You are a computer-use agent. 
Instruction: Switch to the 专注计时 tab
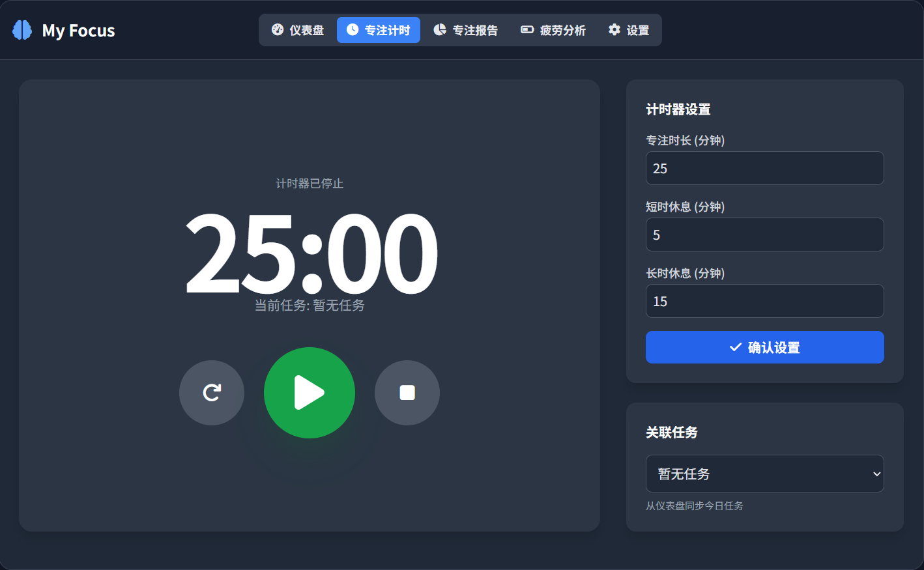point(379,30)
